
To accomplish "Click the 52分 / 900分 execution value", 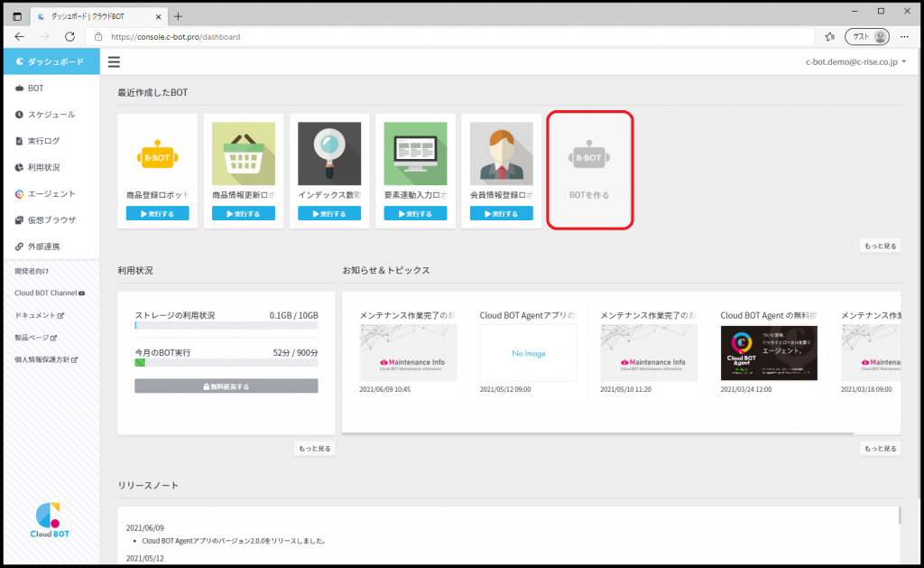I will tap(295, 353).
